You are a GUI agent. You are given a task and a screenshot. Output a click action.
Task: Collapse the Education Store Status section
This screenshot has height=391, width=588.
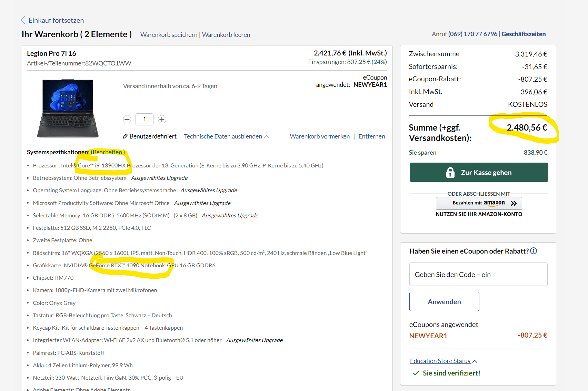coord(444,361)
